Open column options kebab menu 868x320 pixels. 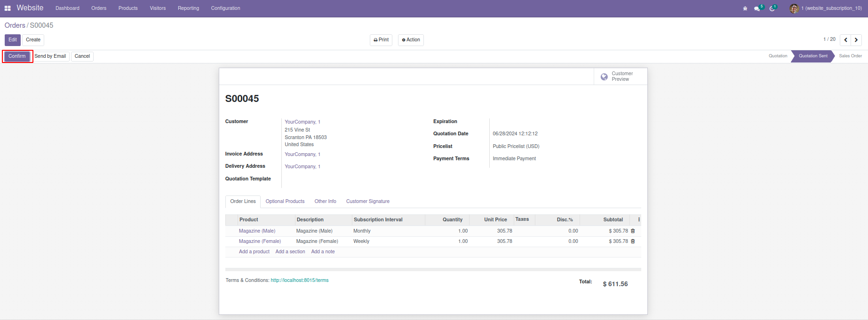[x=639, y=219]
